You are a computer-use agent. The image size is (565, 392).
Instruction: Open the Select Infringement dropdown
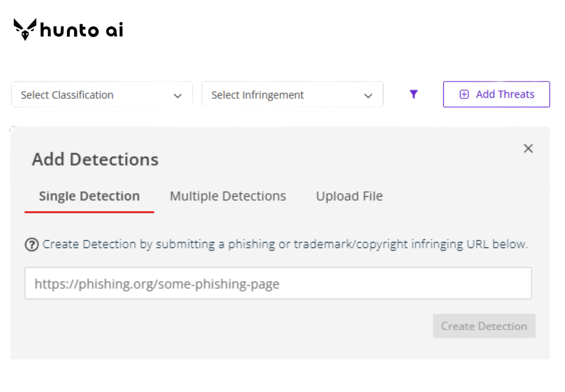coord(292,95)
